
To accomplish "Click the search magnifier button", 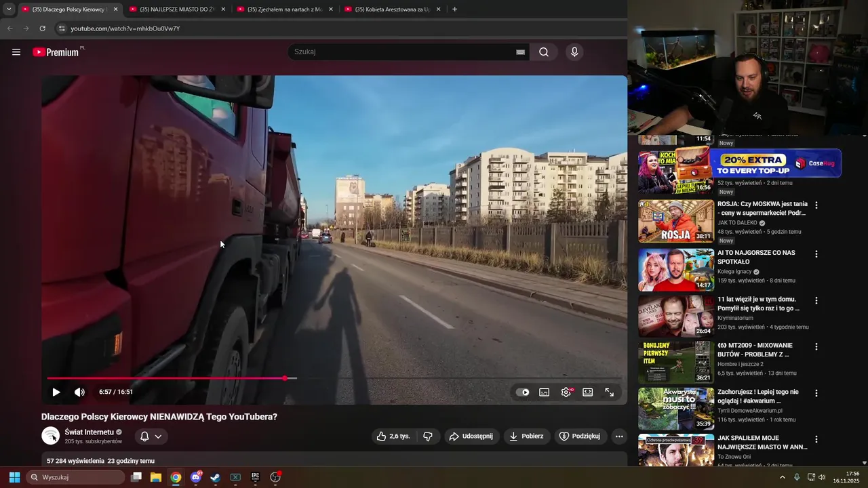I will point(544,52).
